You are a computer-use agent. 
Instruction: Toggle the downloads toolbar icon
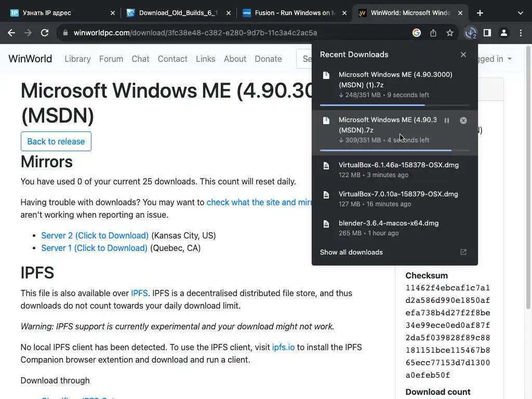pos(471,33)
